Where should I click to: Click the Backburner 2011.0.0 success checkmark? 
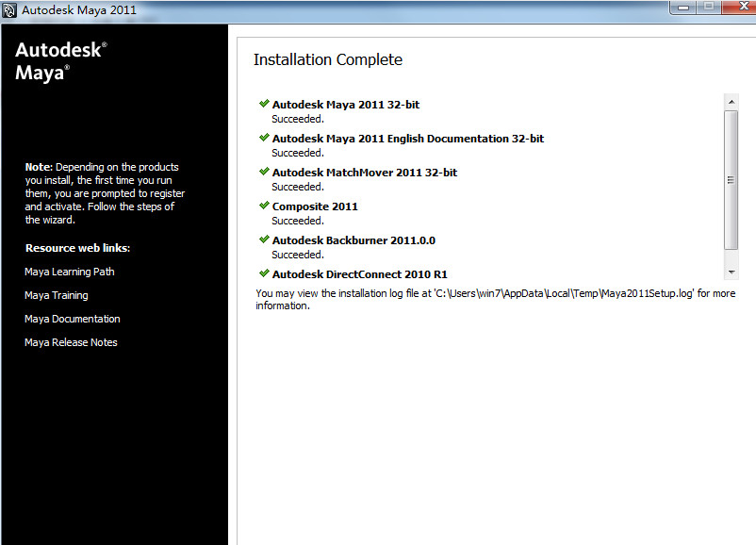tap(264, 239)
